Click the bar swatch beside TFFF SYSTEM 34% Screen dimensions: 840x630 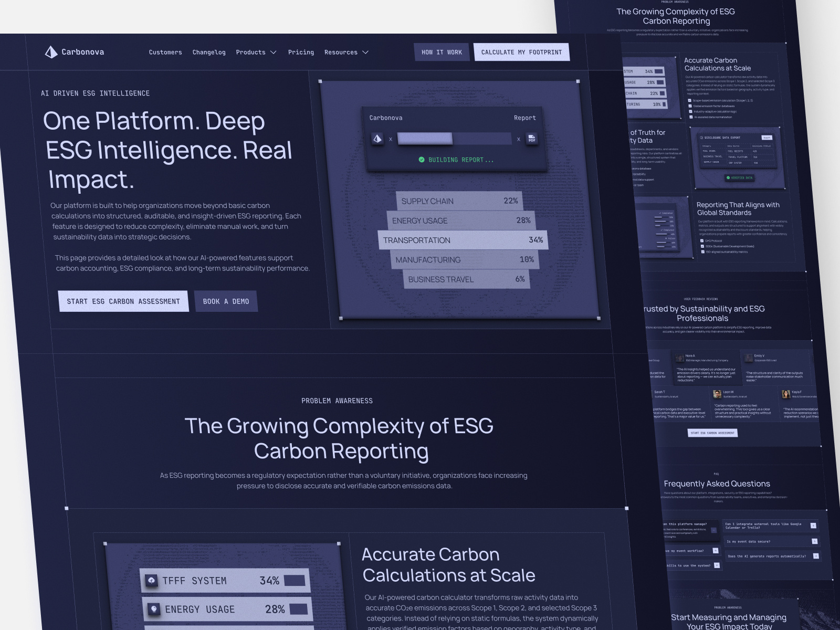[x=295, y=580]
